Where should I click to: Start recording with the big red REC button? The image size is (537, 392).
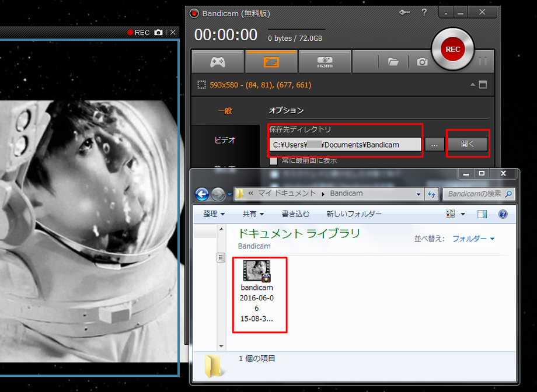[x=452, y=50]
